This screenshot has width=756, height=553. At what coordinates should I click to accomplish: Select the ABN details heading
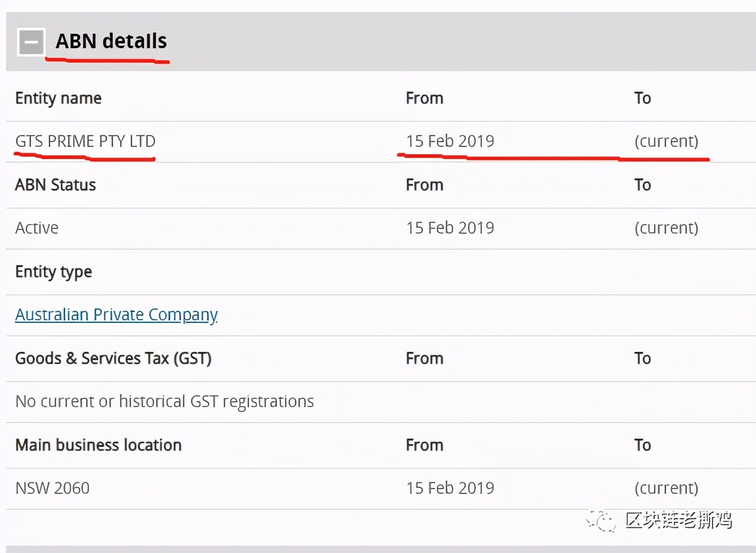[x=112, y=41]
